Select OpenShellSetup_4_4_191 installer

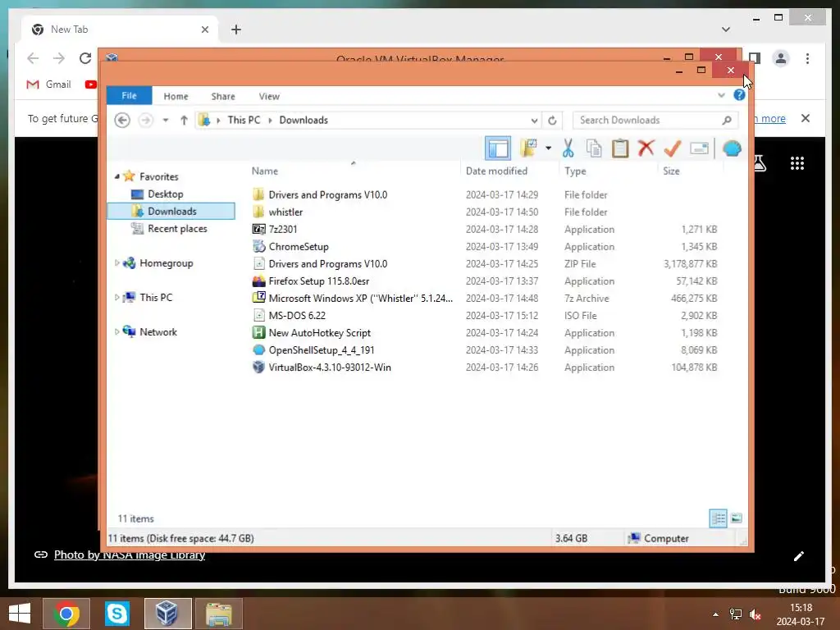tap(322, 349)
